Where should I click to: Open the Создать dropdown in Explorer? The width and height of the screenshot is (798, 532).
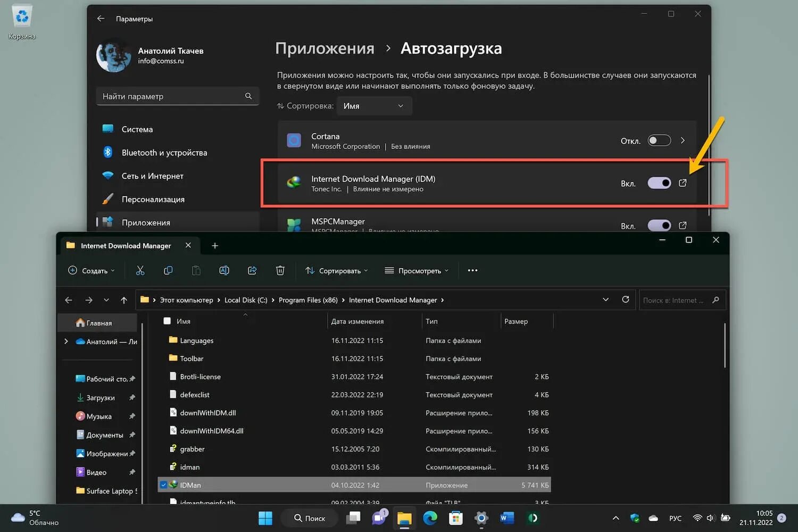(x=92, y=271)
